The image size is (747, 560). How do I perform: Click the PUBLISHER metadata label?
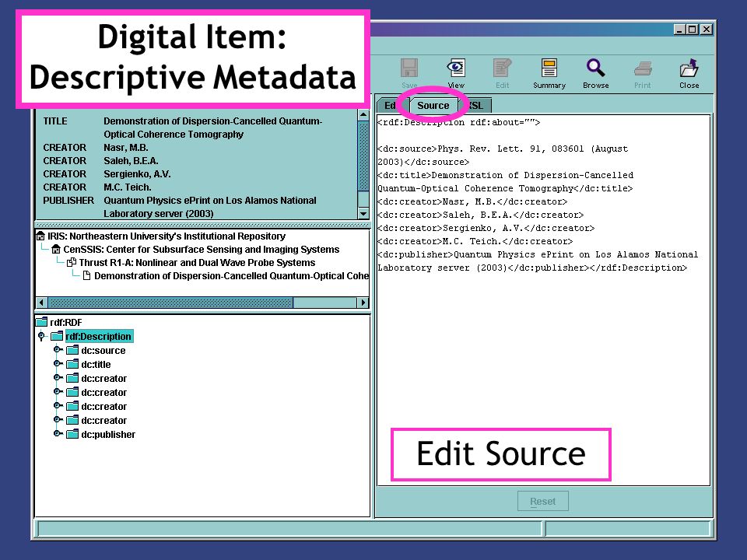[68, 201]
